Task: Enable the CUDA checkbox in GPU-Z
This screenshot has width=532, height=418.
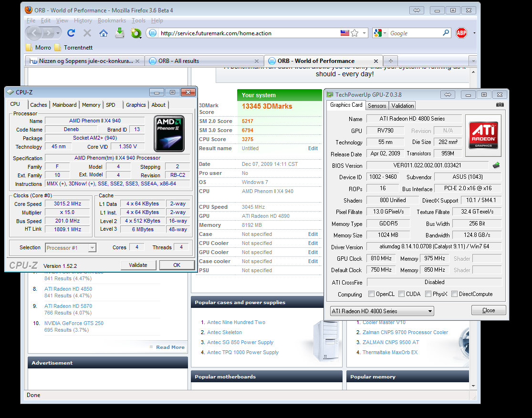Action: tap(402, 294)
